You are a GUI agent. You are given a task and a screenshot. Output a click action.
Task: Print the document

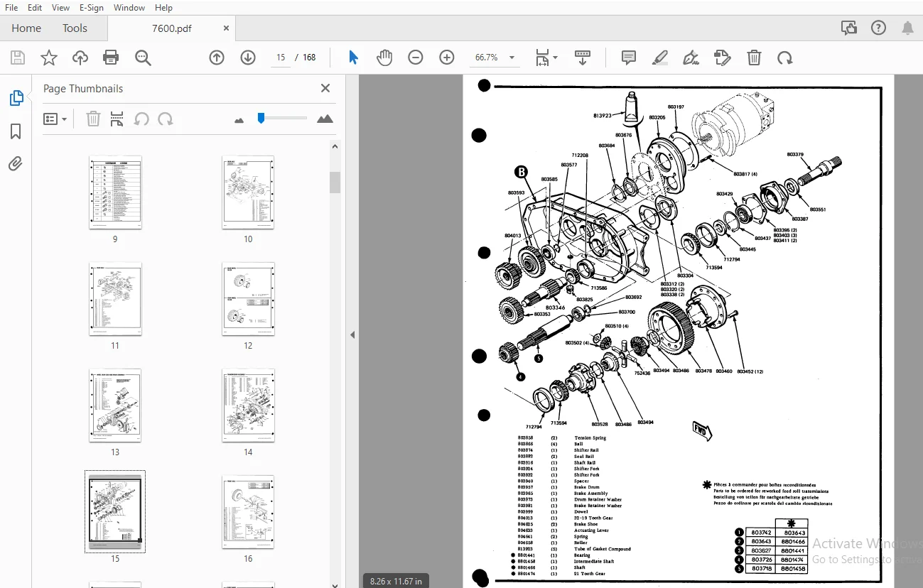point(111,58)
